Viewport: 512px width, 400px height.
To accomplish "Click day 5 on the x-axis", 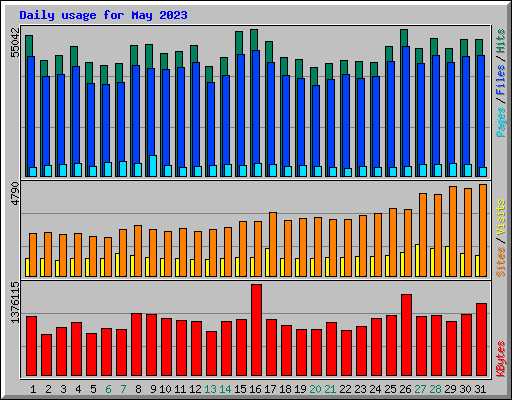I will (93, 389).
